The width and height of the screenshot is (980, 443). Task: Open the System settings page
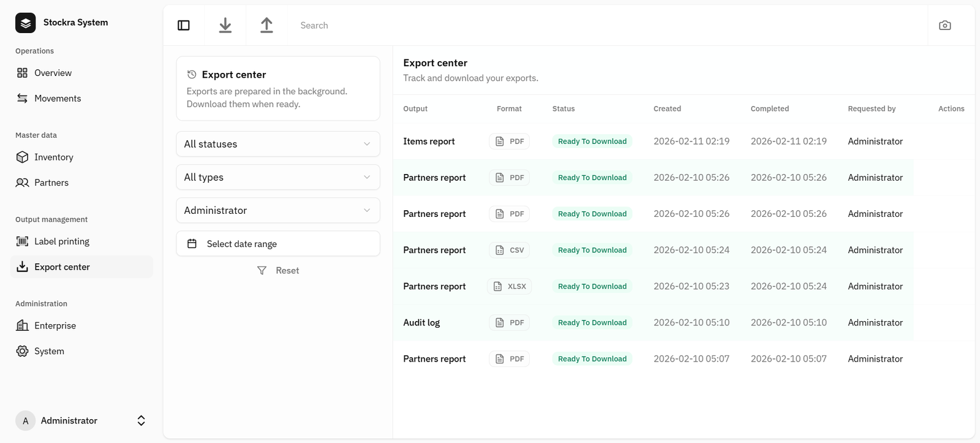pyautogui.click(x=49, y=351)
